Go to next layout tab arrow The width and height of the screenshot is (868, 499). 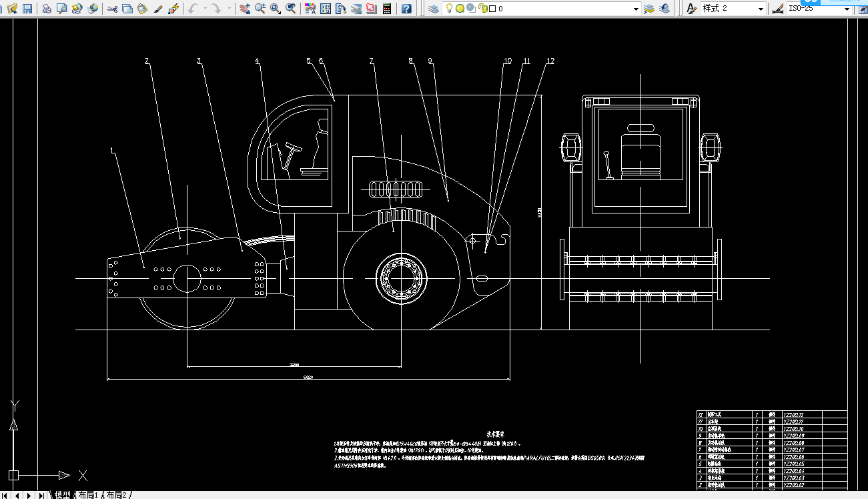[29, 495]
